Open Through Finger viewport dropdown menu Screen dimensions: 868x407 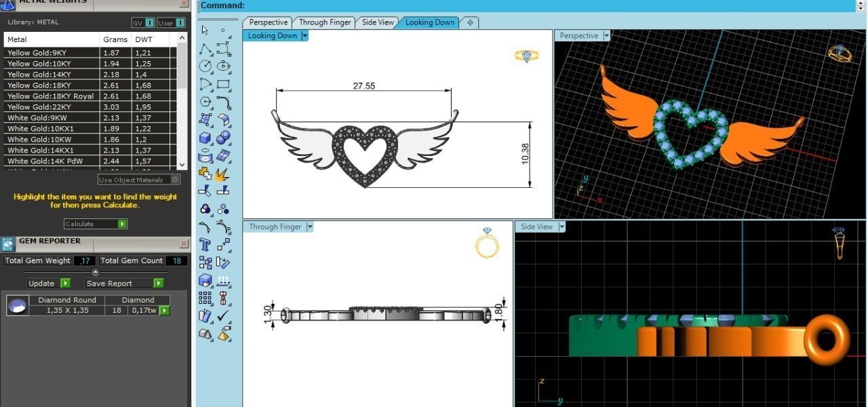(x=309, y=227)
